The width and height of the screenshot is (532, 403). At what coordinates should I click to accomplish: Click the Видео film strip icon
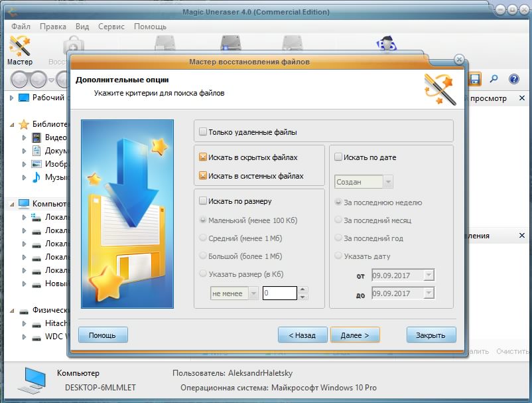(37, 137)
